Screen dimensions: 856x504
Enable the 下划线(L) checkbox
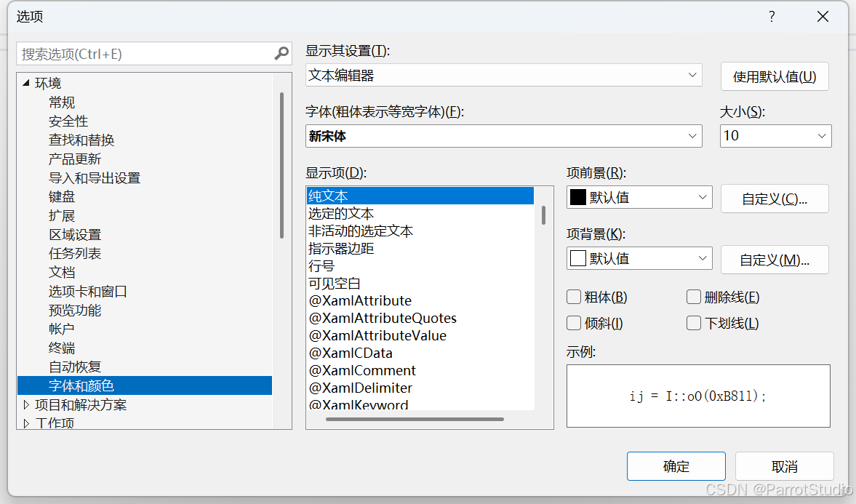click(x=694, y=323)
